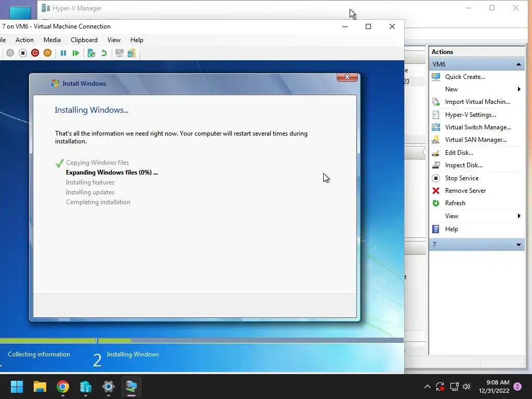
Task: Click the setup progress bar at bottom
Action: click(202, 340)
